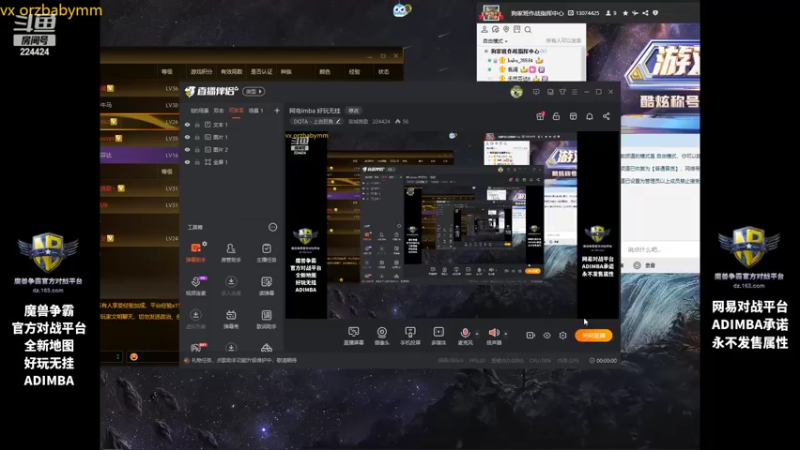Screen dimensions: 800x450
Task: Expand the speaker device arrow
Action: [506, 334]
